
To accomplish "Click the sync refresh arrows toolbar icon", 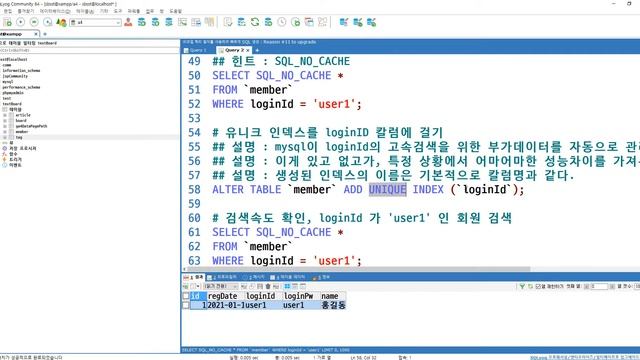I will pyautogui.click(x=255, y=22).
